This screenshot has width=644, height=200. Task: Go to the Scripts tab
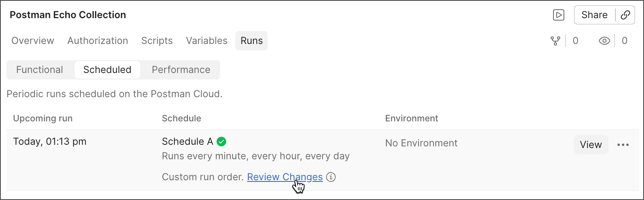pos(157,41)
